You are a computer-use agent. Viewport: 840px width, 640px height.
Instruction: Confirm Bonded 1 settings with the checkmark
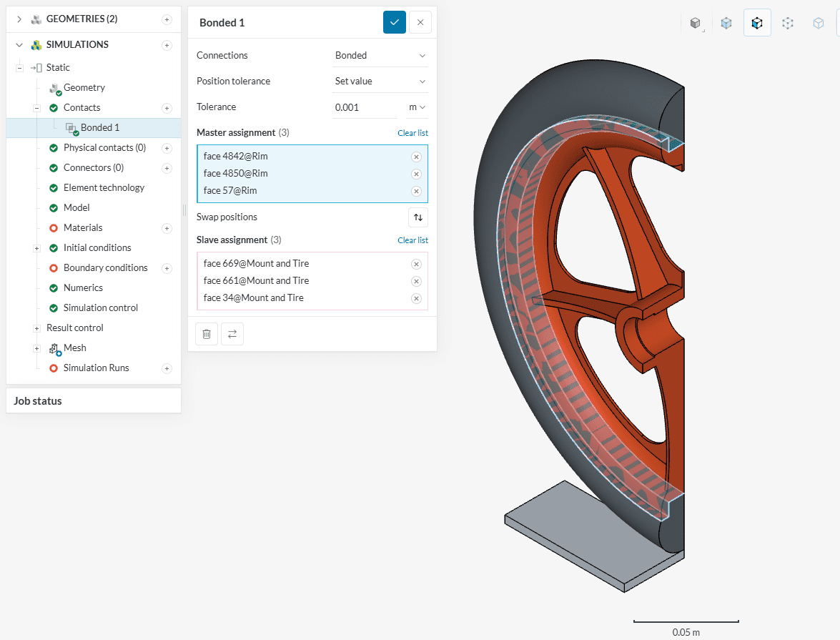tap(394, 22)
